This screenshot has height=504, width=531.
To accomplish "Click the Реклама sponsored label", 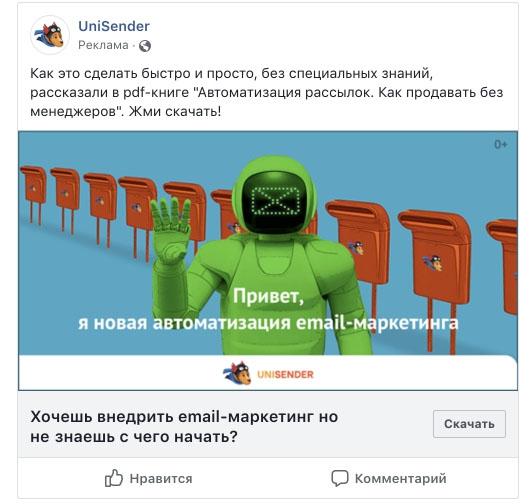I will pyautogui.click(x=103, y=45).
